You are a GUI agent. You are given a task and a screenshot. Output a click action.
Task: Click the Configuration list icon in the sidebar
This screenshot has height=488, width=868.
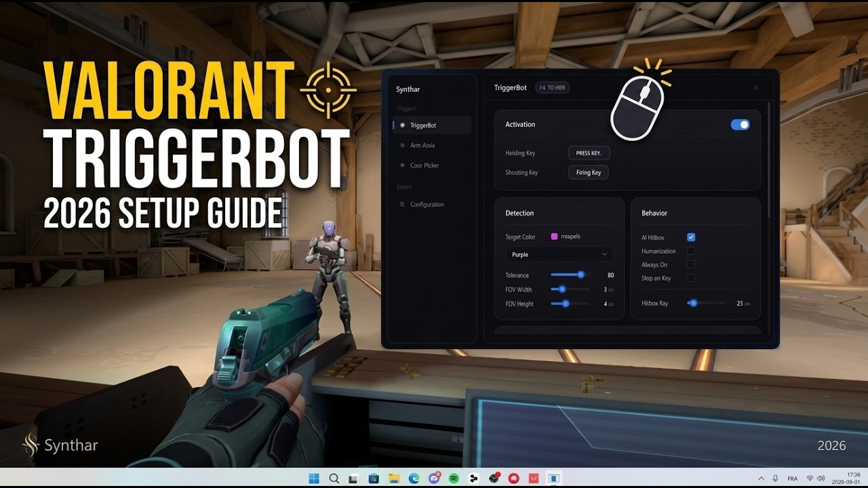coord(402,204)
